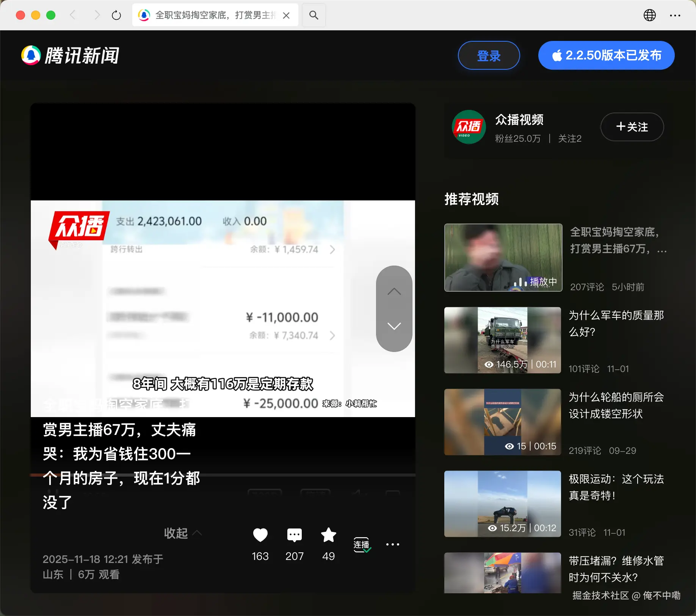Click the 登录 login button

(489, 55)
